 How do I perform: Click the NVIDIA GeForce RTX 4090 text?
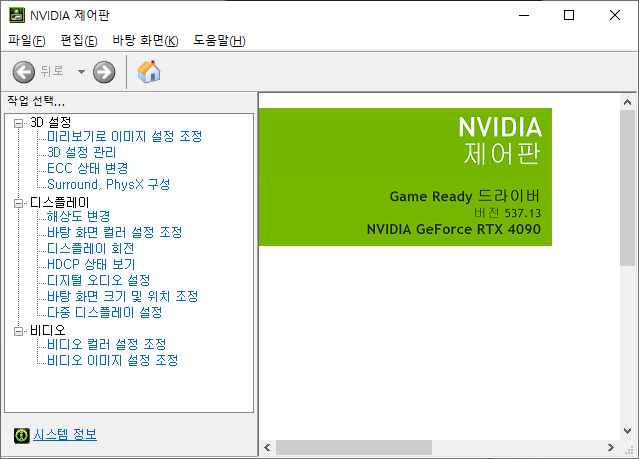[454, 229]
